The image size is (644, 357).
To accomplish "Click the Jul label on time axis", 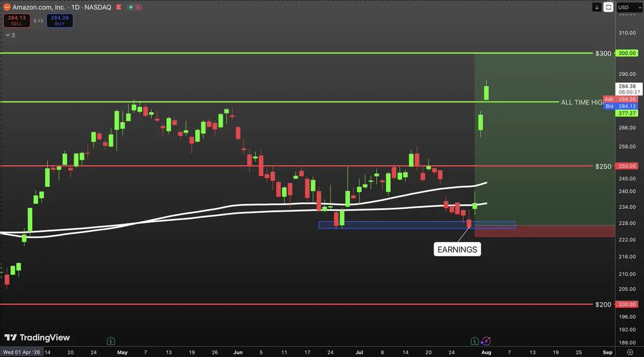I will (359, 353).
